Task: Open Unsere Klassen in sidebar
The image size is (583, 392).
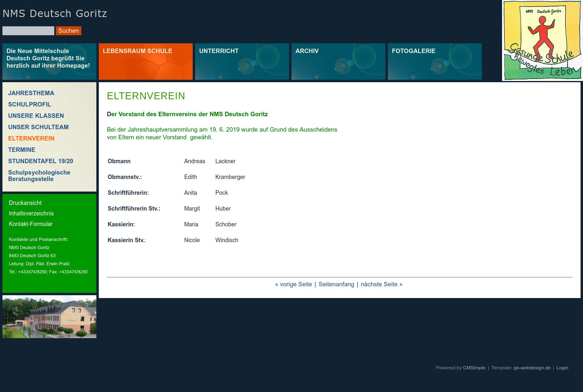Action: 36,116
